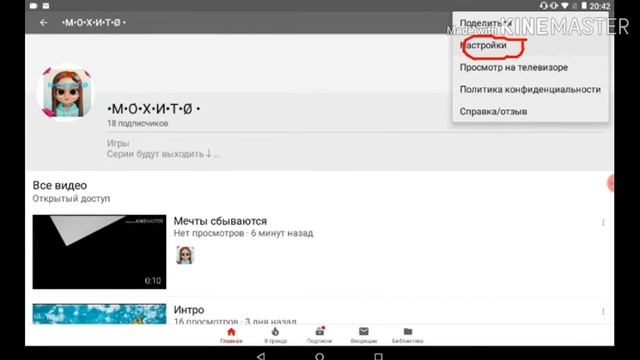Tap the 0:10 duration badge on thumbnail

tap(153, 281)
